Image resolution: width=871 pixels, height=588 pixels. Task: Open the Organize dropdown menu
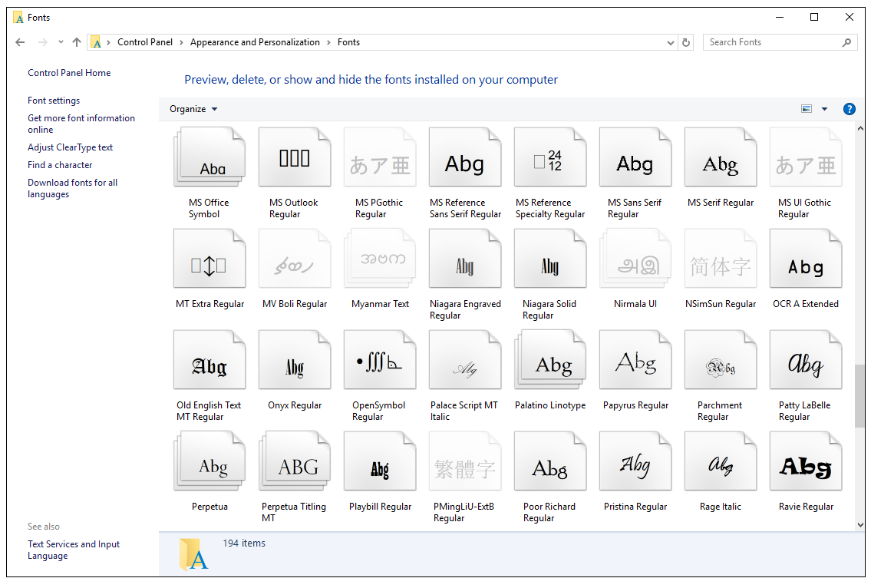click(x=193, y=109)
